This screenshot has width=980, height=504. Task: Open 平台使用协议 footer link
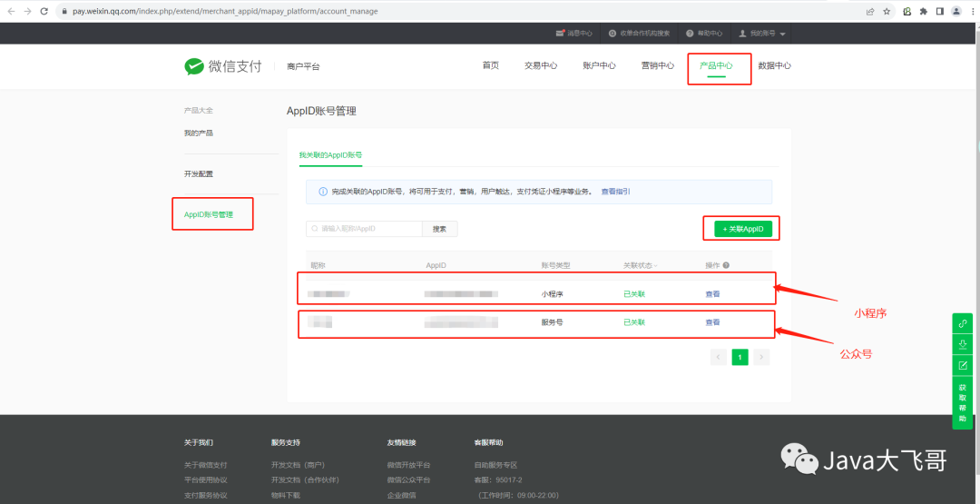(x=206, y=480)
